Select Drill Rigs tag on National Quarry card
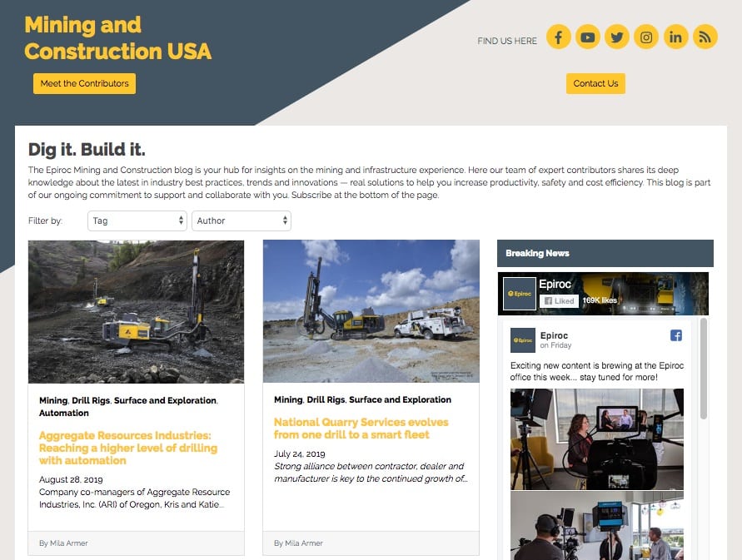Viewport: 742px width, 560px height. point(326,399)
